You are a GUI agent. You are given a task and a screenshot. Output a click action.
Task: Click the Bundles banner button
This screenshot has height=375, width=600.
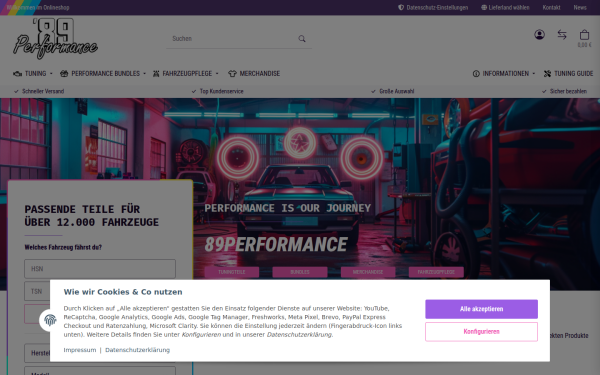pos(300,272)
